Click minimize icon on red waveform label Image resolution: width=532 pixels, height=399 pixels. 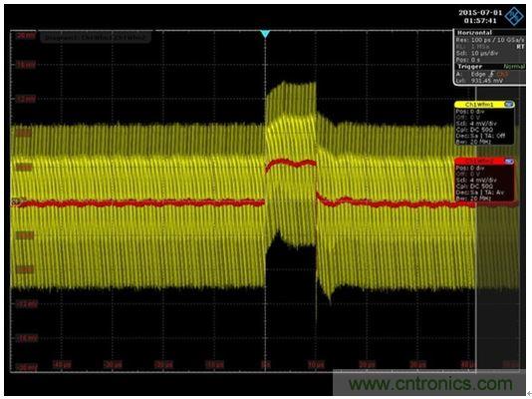[x=509, y=162]
